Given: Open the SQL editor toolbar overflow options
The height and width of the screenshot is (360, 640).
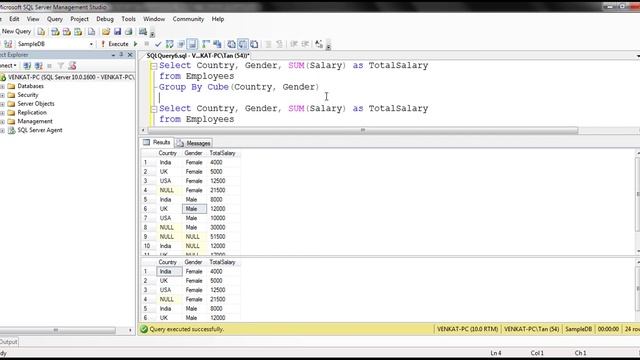Looking at the screenshot, I should (328, 46).
